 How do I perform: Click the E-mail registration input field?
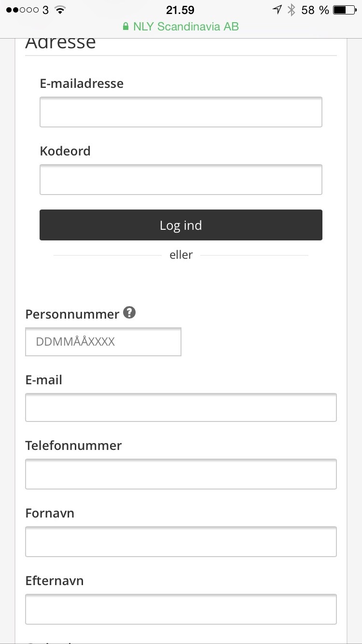181,407
